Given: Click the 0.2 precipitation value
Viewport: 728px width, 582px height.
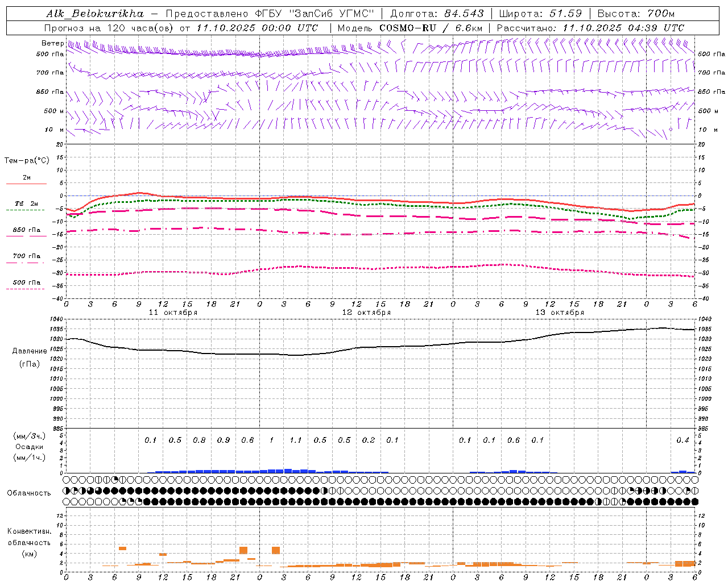Looking at the screenshot, I should tap(369, 440).
